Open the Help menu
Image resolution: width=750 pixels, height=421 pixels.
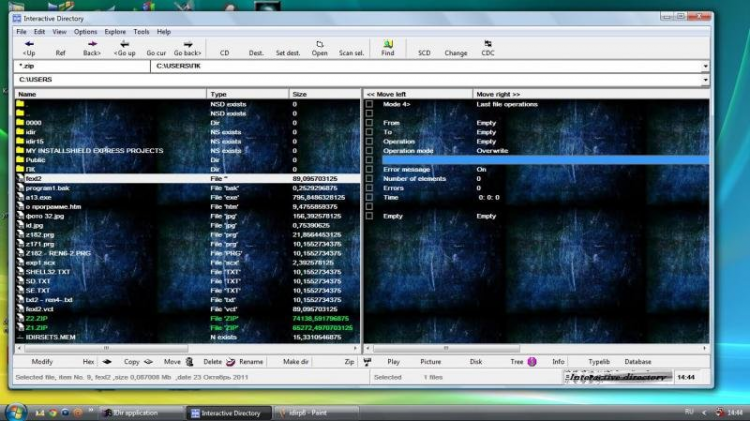pyautogui.click(x=164, y=32)
